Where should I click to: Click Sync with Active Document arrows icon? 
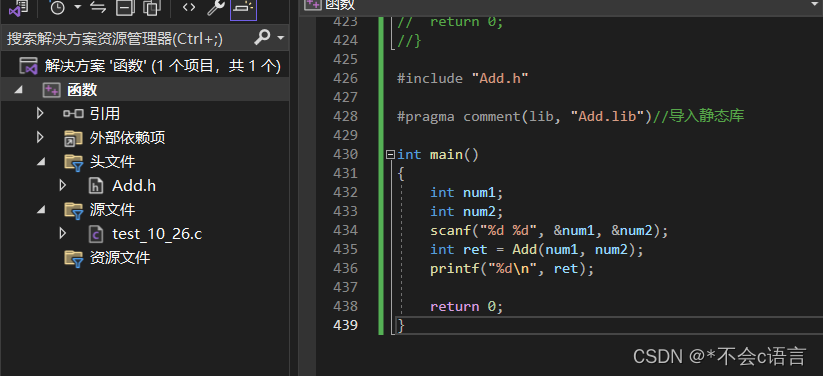98,7
